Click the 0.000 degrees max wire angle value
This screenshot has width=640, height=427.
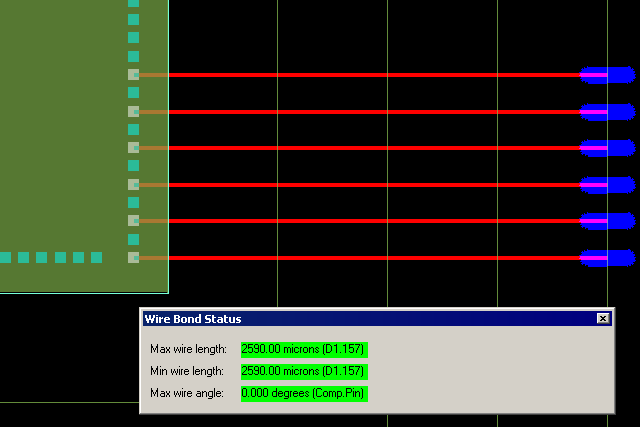click(304, 394)
